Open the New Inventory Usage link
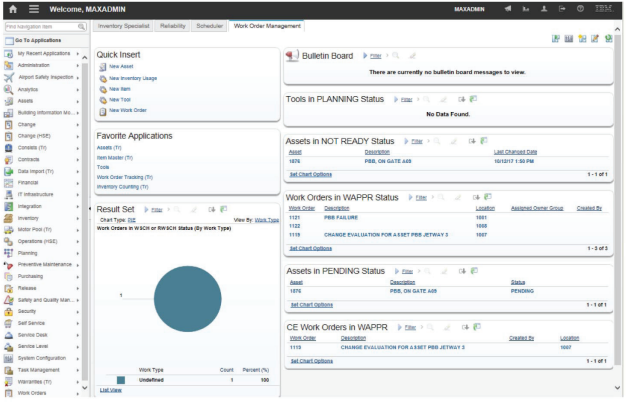Screen dimensions: 626x418 [x=133, y=78]
